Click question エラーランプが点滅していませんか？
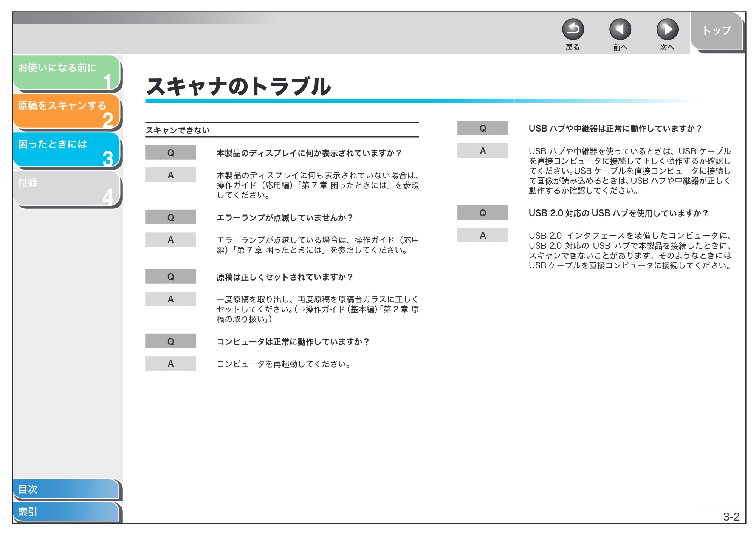The width and height of the screenshot is (756, 535). (285, 218)
